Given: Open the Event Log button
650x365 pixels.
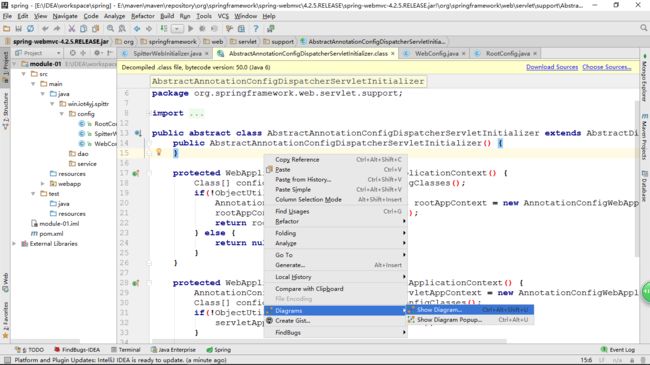Looking at the screenshot, I should pyautogui.click(x=618, y=350).
